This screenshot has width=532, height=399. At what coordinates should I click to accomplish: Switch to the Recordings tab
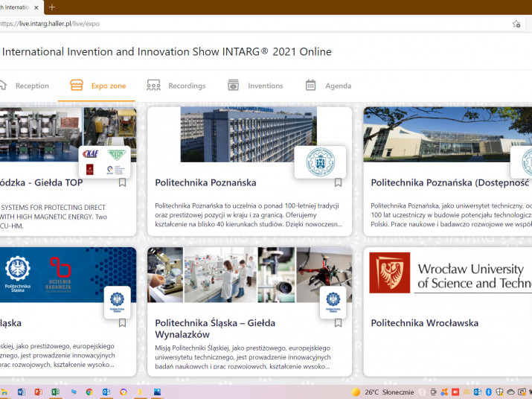click(176, 86)
